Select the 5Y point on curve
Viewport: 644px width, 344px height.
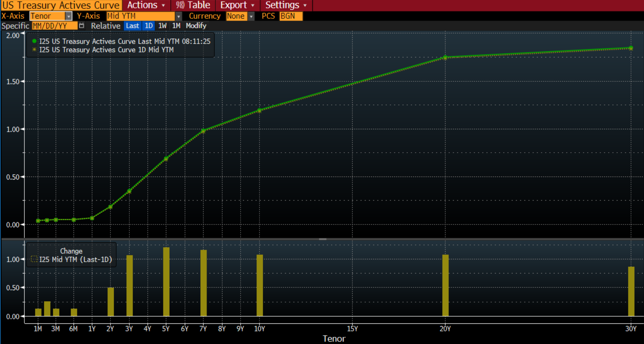[166, 159]
